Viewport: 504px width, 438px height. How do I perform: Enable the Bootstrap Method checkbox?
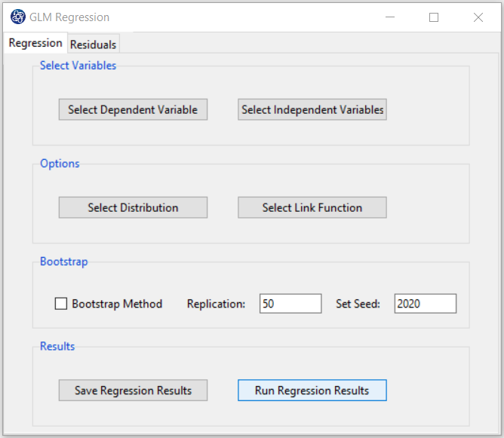(61, 304)
